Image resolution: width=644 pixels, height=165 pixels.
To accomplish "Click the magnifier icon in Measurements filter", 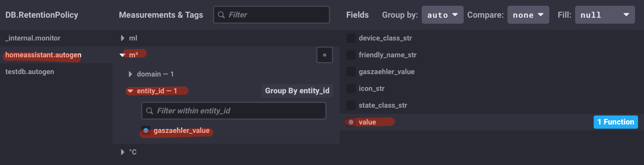I will click(221, 15).
